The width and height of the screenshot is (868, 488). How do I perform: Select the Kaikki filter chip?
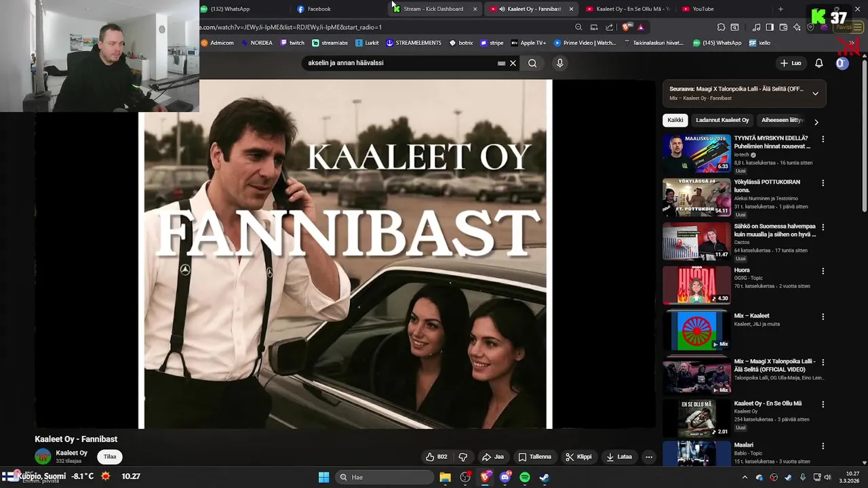click(675, 120)
